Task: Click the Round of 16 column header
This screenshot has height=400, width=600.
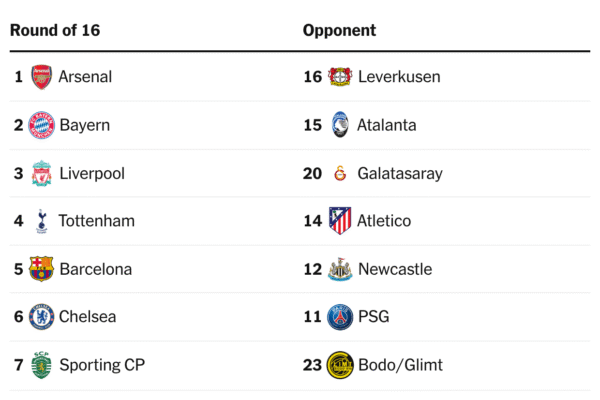Action: click(55, 30)
